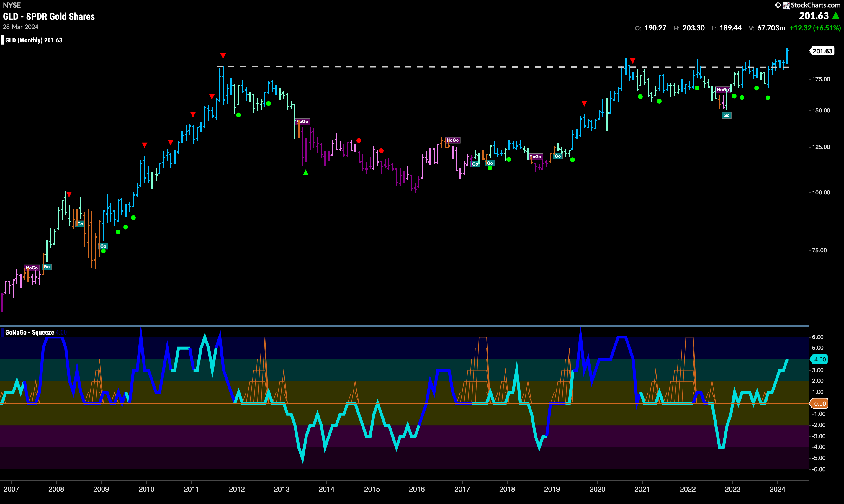
Task: Click the -3.00 oscillator axis label
Action: (x=819, y=436)
